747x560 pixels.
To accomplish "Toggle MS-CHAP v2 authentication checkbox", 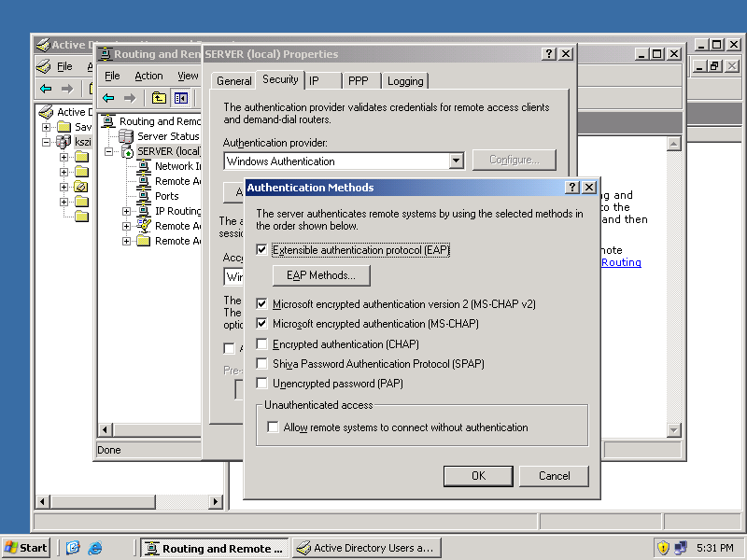I will (x=261, y=304).
